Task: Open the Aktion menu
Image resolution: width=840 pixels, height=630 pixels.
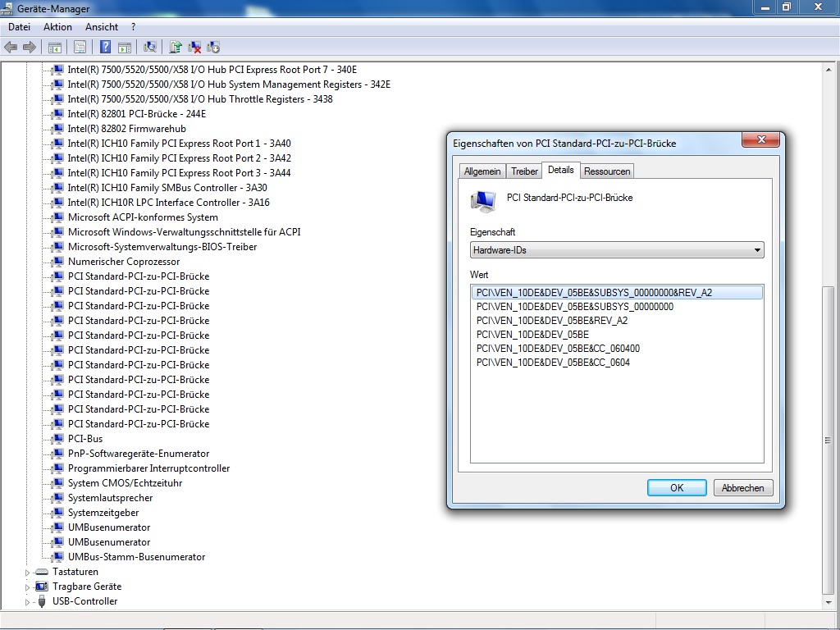Action: [x=57, y=27]
